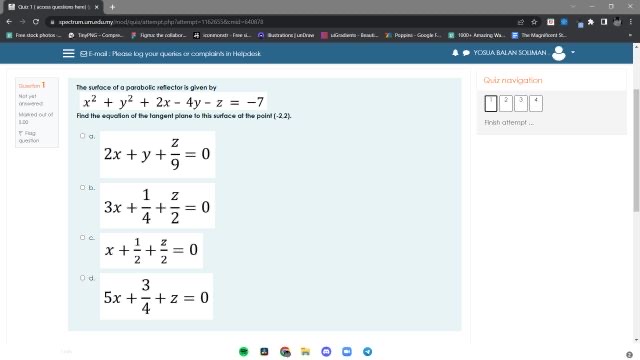Open the uiGradients bookmark
640x360 pixels.
tap(350, 36)
